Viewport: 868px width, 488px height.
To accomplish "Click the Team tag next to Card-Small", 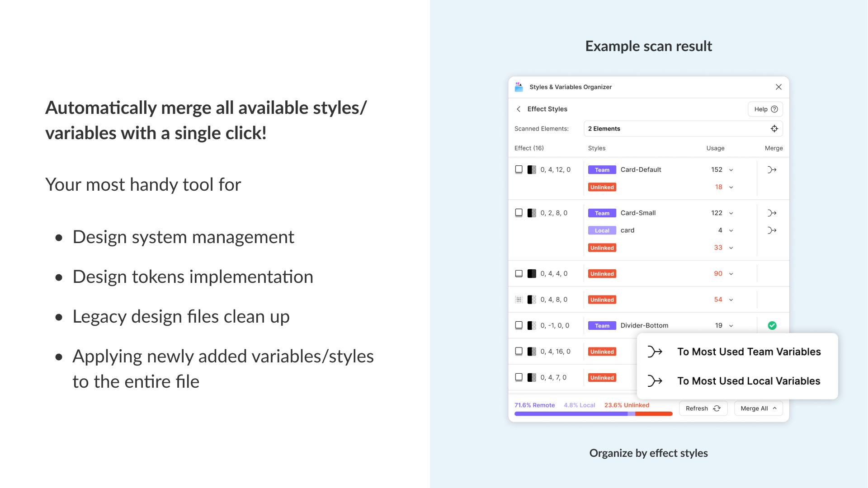I will pos(602,213).
